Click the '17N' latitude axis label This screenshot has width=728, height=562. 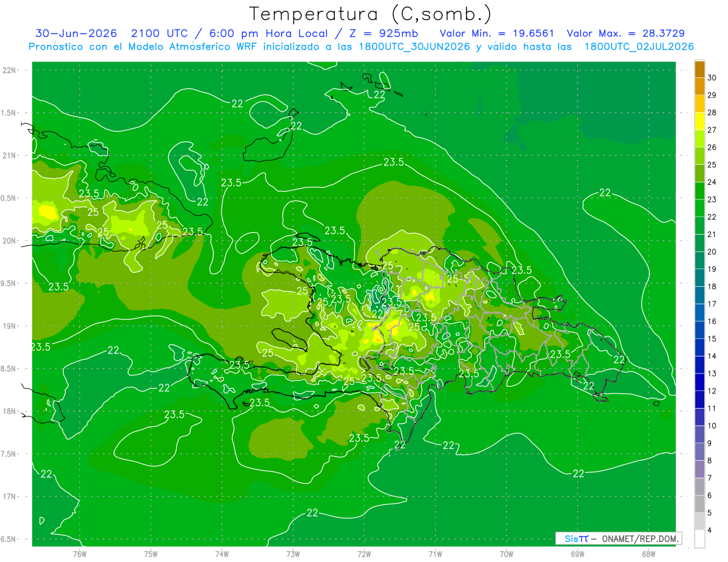click(x=10, y=497)
